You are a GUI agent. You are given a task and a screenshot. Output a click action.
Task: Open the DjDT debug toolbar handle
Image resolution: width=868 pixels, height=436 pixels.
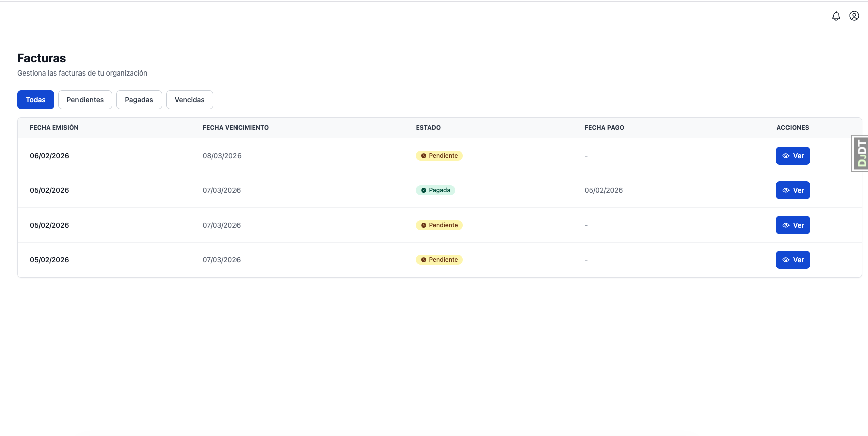pos(860,154)
